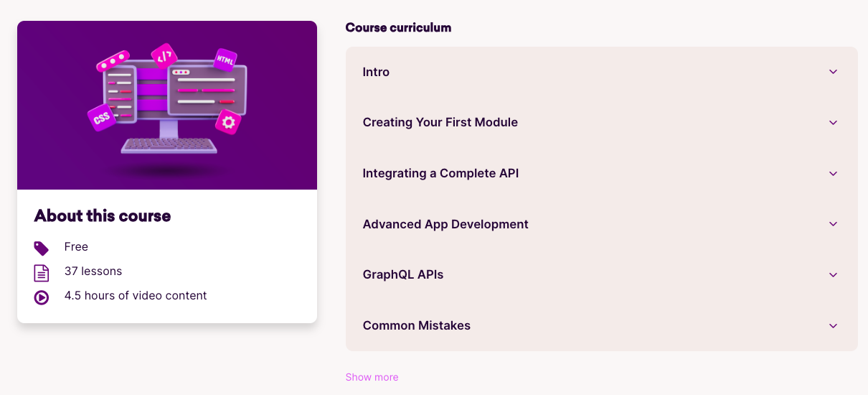
Task: Click the purple course computer thumbnail
Action: point(167,105)
